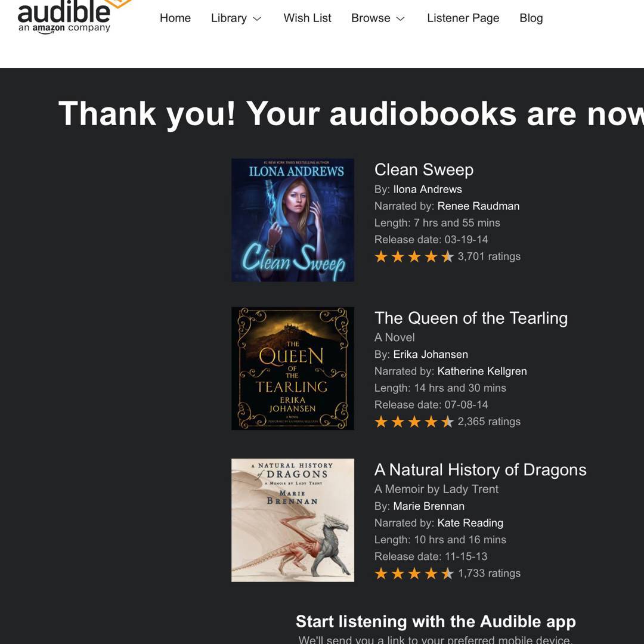Open the Home menu item
This screenshot has width=644, height=644.
175,18
